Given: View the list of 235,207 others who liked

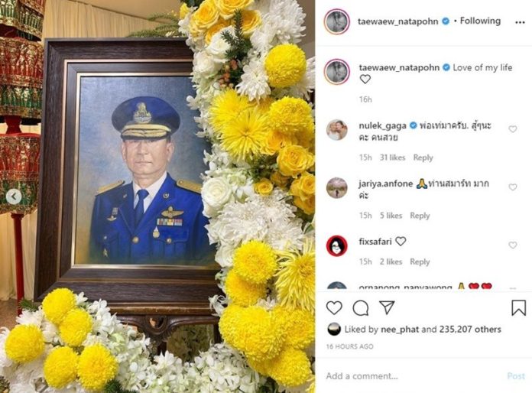Looking at the screenshot, I should pyautogui.click(x=470, y=330).
